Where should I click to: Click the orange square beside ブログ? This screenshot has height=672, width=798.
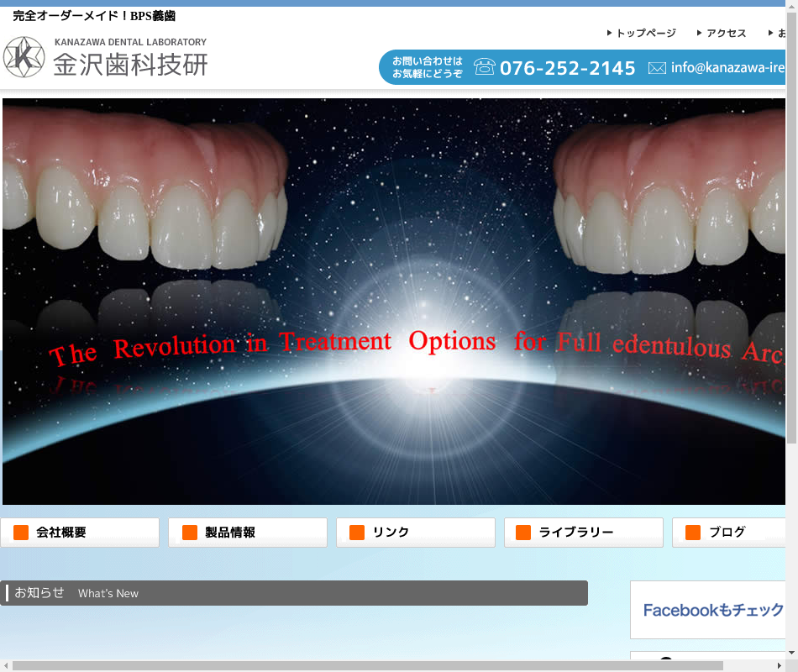click(x=693, y=533)
